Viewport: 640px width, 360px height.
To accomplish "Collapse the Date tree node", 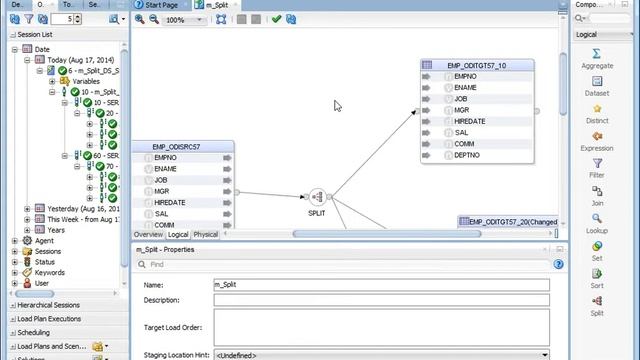I will point(15,49).
